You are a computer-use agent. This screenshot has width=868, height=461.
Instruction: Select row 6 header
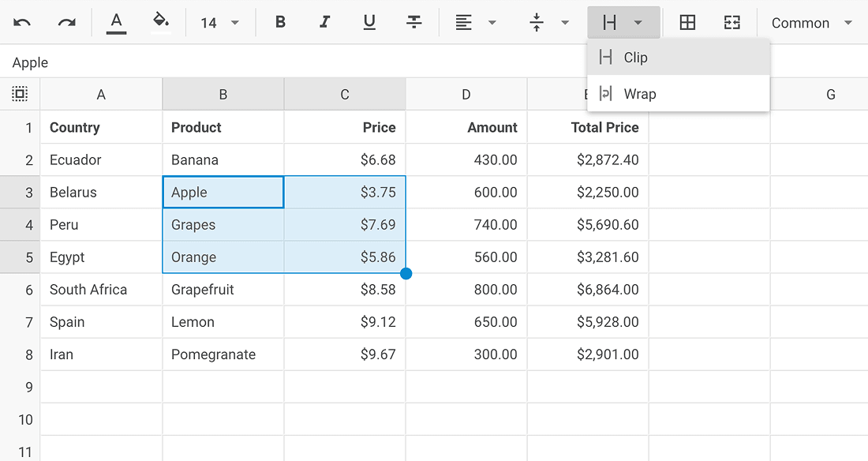(20, 290)
